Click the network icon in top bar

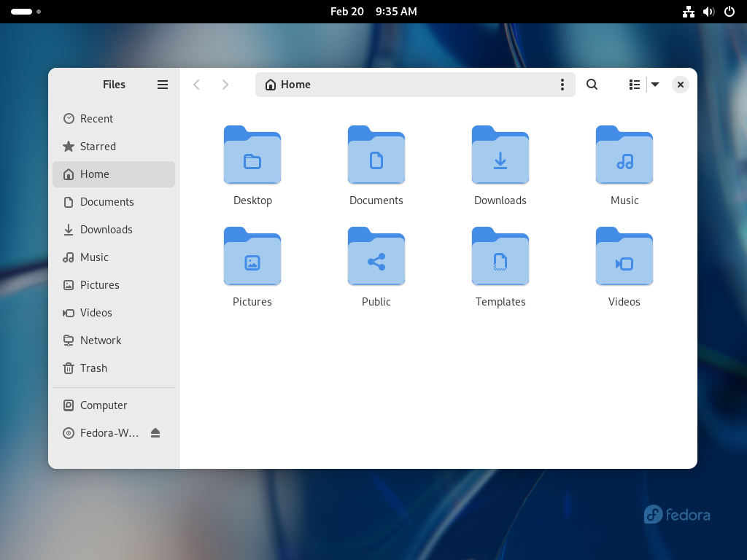(x=689, y=12)
